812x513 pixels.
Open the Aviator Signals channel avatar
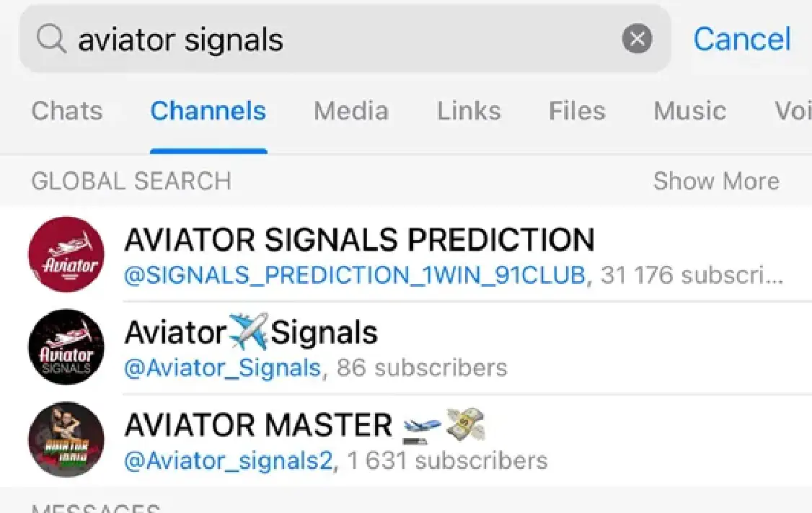click(x=66, y=347)
